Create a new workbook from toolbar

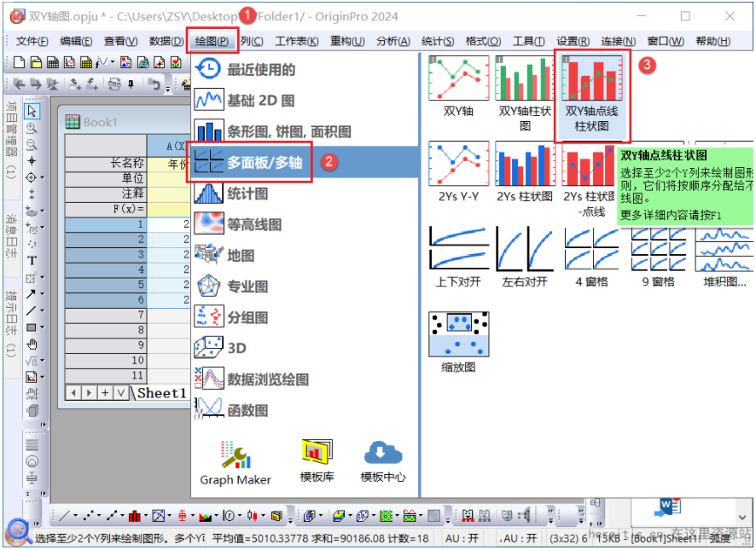(x=53, y=62)
